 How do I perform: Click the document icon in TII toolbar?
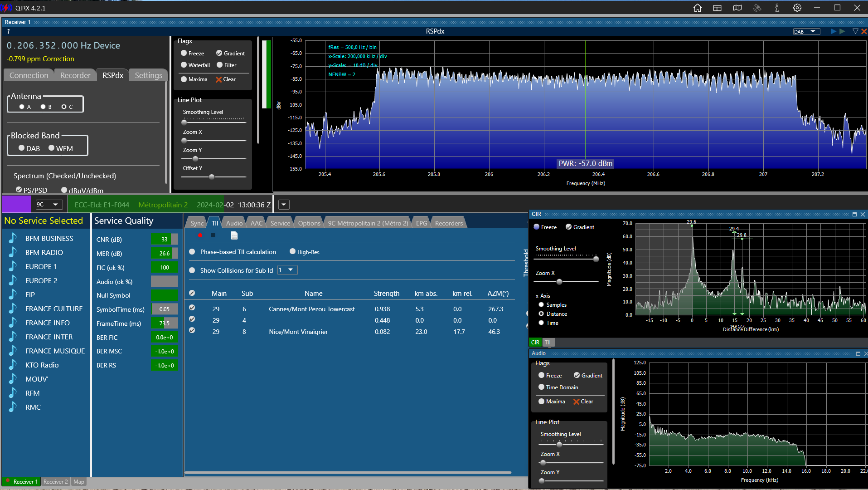click(234, 235)
